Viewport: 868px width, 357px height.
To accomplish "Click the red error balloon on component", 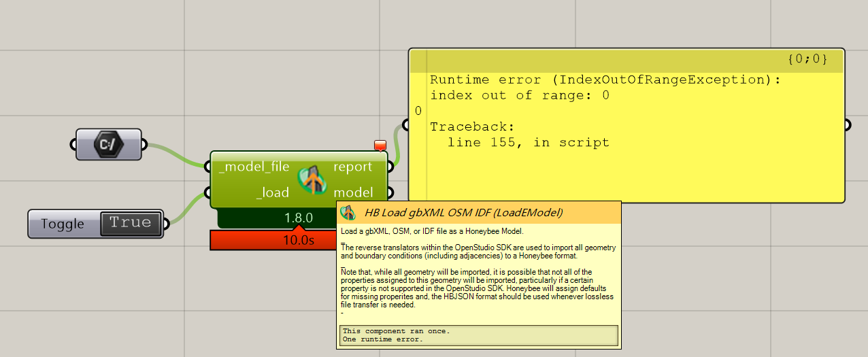I will [x=380, y=145].
